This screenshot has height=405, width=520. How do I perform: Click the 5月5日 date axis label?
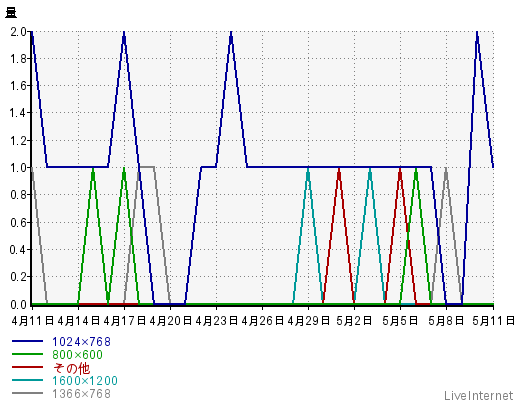(400, 321)
